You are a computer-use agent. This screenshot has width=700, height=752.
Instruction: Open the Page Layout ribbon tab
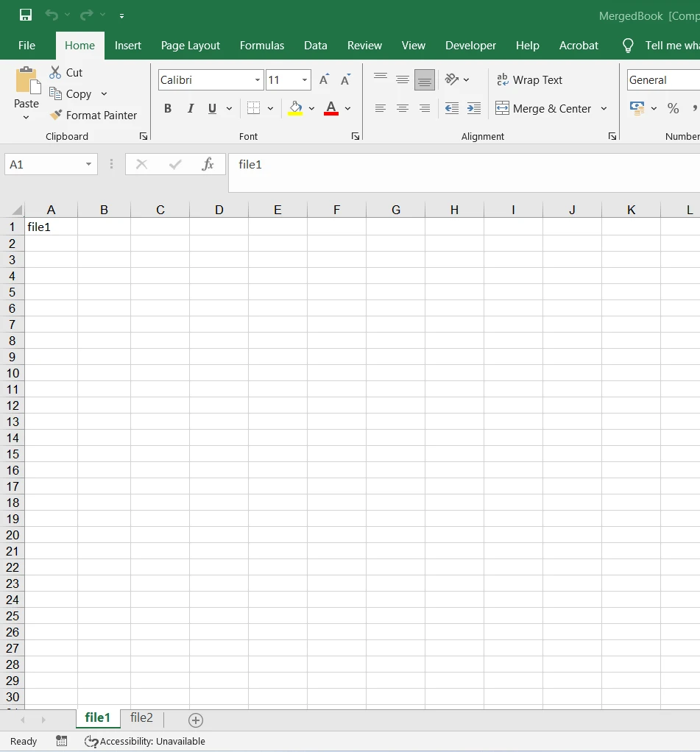pos(190,46)
